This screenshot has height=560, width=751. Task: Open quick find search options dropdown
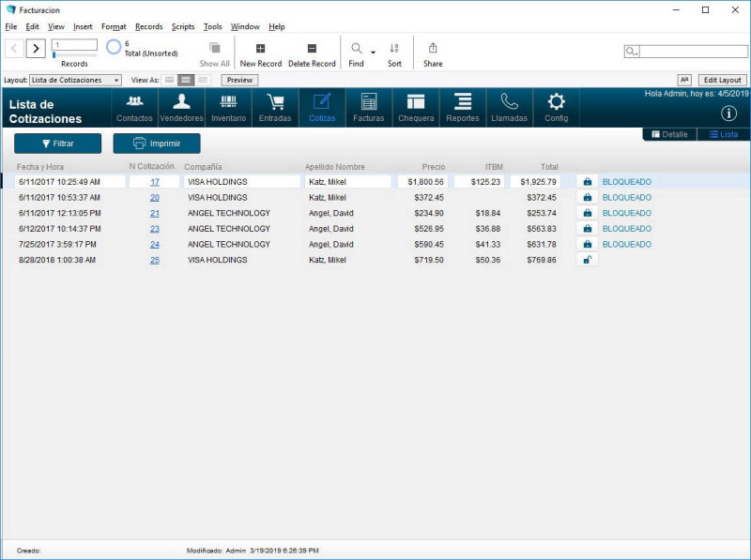point(632,52)
